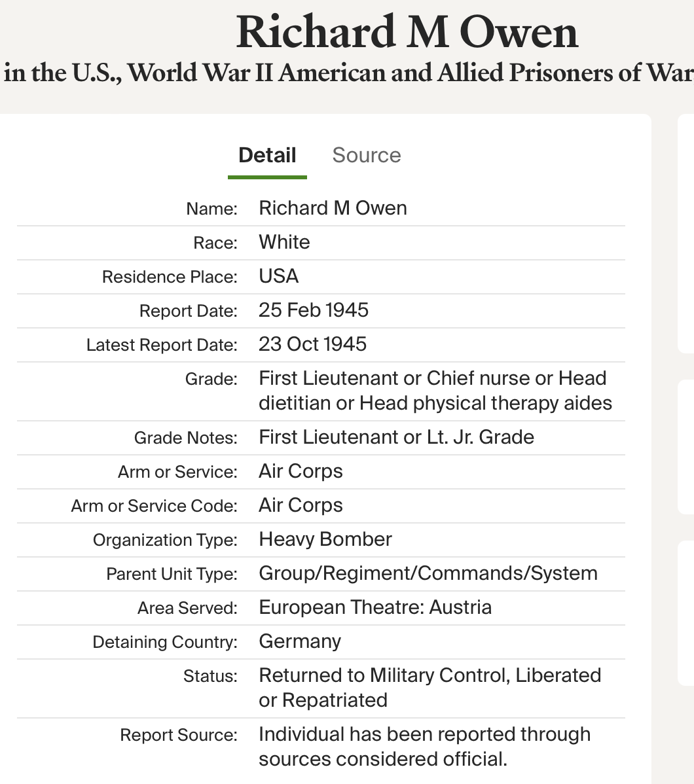The width and height of the screenshot is (694, 784).
Task: Click Parent Unit Type Group/Regiment value
Action: (428, 573)
